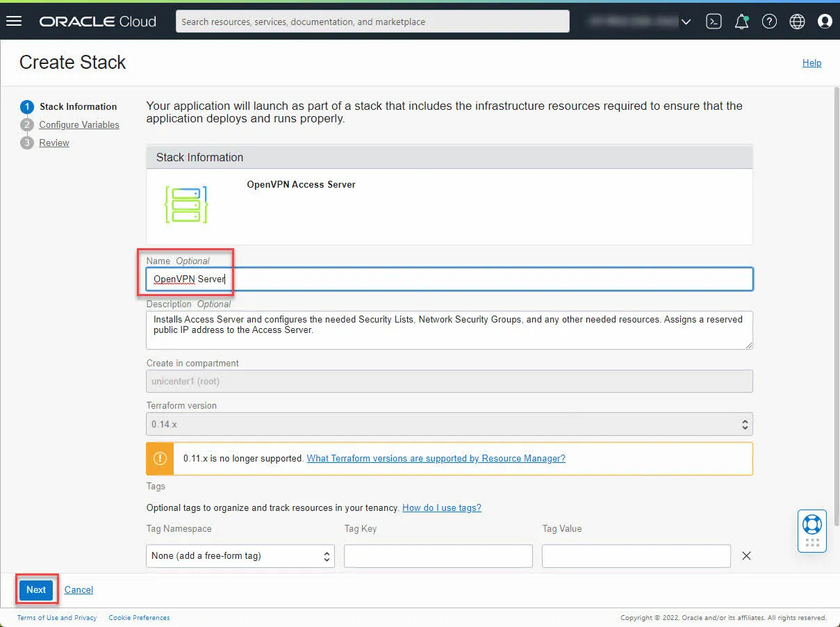This screenshot has height=627, width=840.
Task: Expand the region selector dropdown
Action: click(x=686, y=22)
